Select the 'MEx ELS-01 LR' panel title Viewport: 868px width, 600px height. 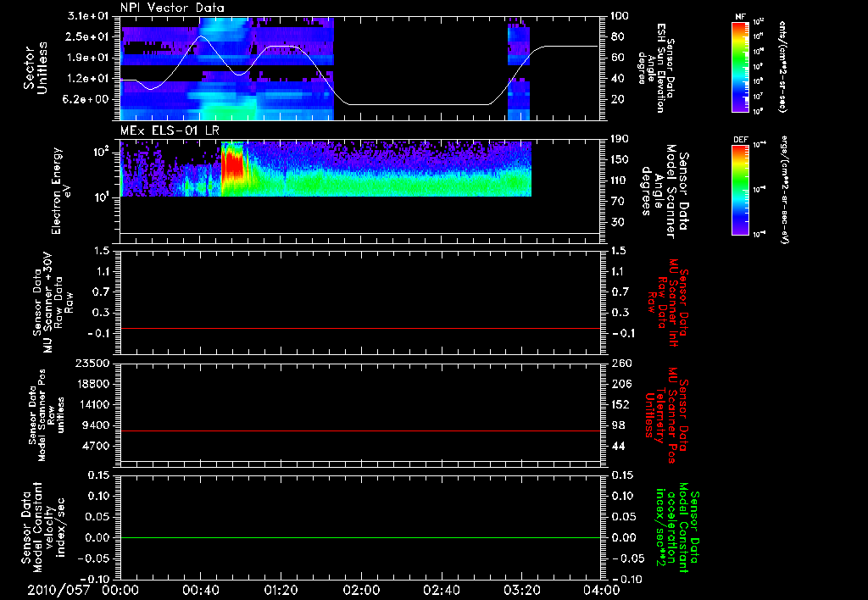click(170, 131)
